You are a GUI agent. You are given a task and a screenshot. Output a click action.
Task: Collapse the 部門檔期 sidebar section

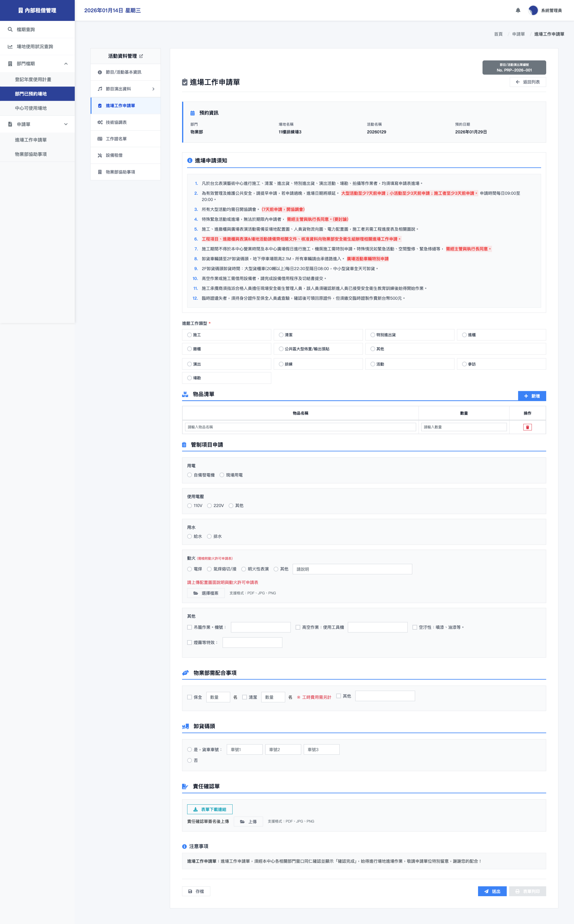(x=66, y=63)
